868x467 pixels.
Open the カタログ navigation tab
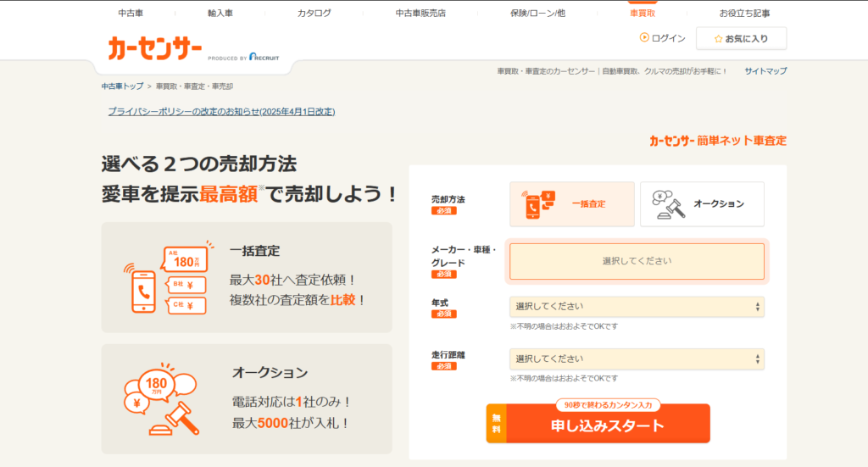(314, 13)
